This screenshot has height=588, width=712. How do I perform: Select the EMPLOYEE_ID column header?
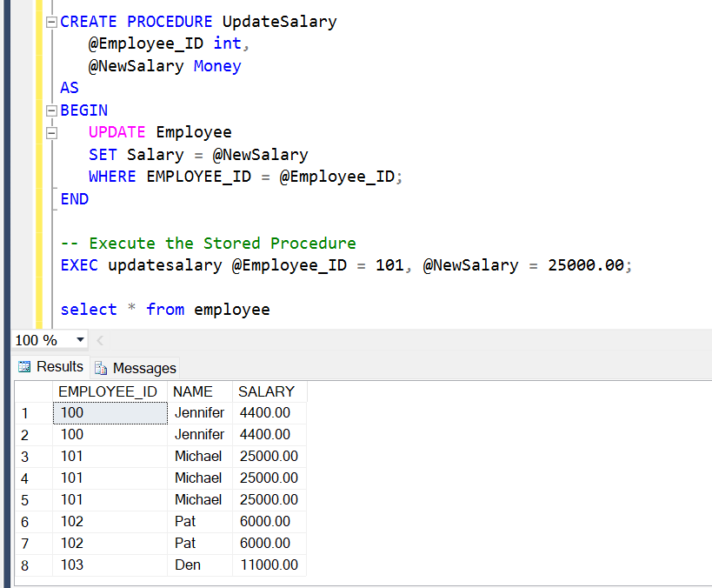[110, 391]
